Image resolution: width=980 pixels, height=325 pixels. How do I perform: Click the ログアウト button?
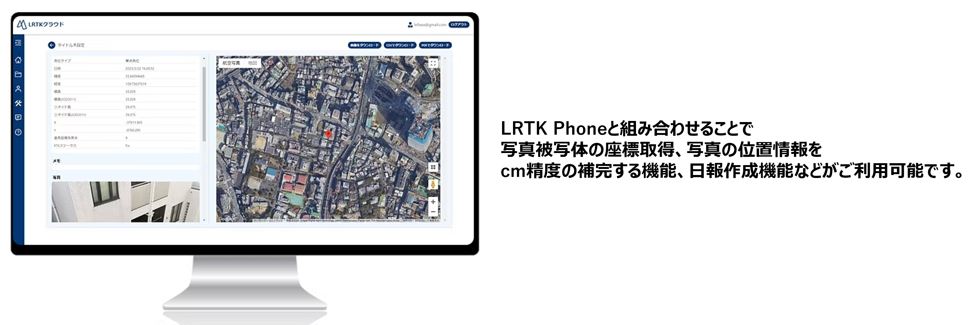[x=459, y=24]
